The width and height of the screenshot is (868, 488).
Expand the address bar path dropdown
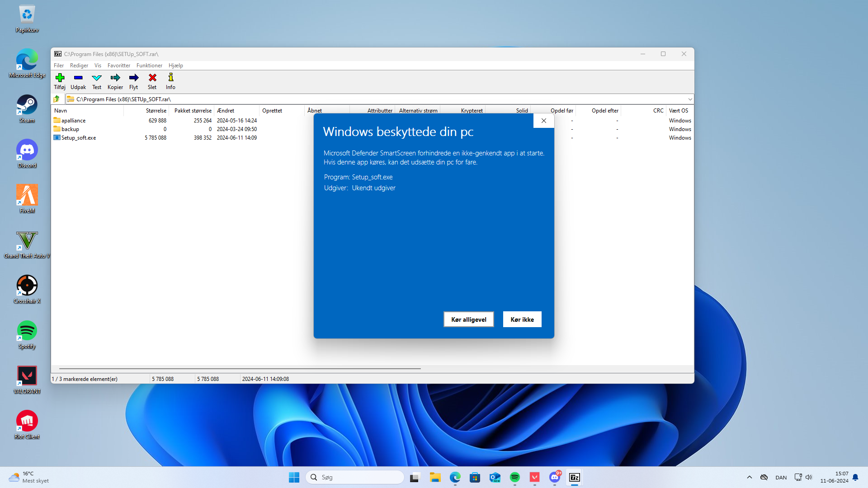pos(690,99)
